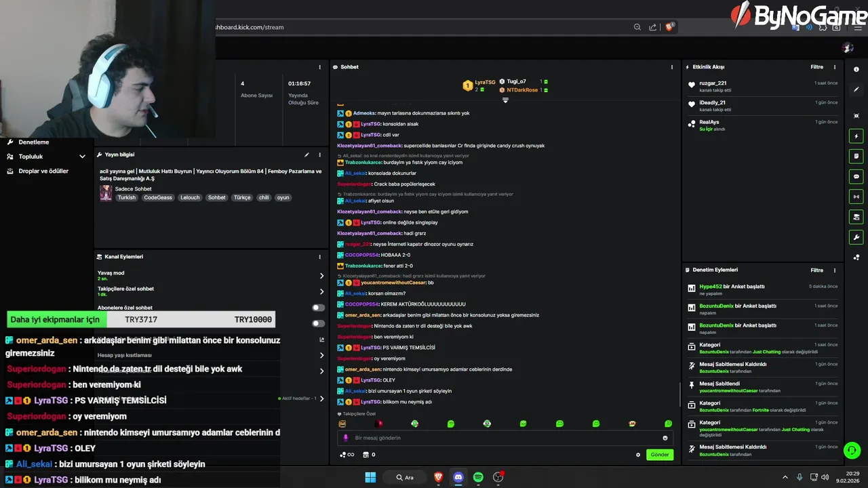
Task: Click Abone Sayısı stat value 4
Action: coord(242,84)
